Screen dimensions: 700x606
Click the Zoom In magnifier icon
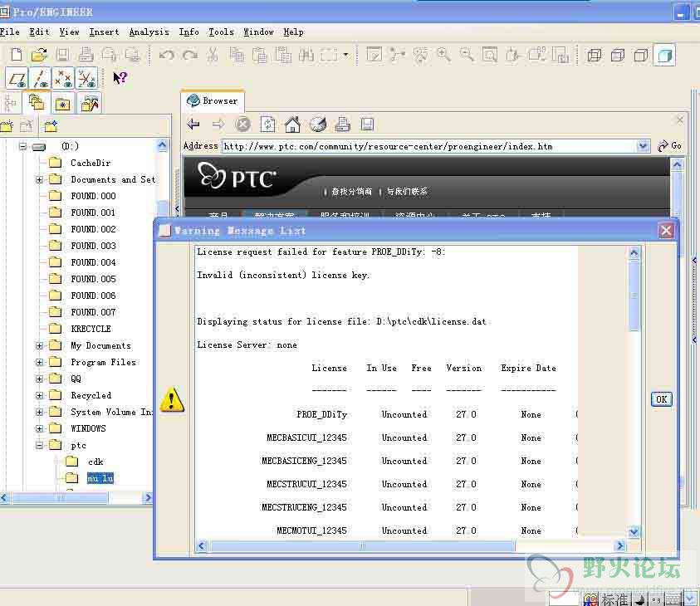tap(443, 55)
